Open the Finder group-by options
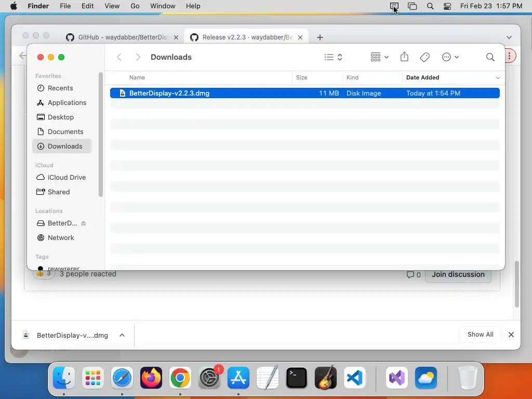The width and height of the screenshot is (532, 399). pyautogui.click(x=379, y=57)
